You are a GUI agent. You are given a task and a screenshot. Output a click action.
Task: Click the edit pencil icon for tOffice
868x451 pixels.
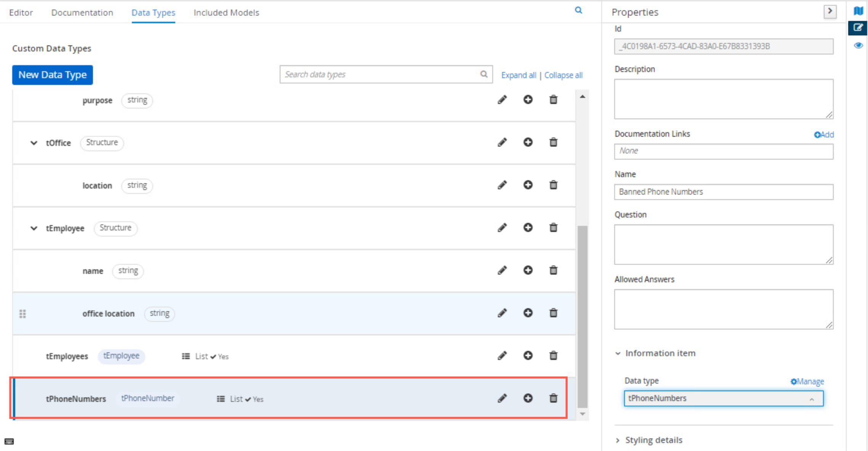pos(502,142)
